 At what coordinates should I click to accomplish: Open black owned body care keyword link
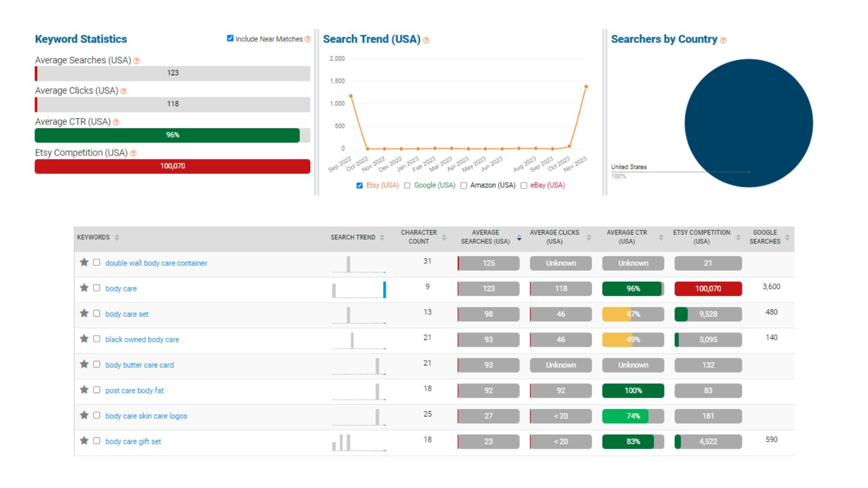pos(142,340)
